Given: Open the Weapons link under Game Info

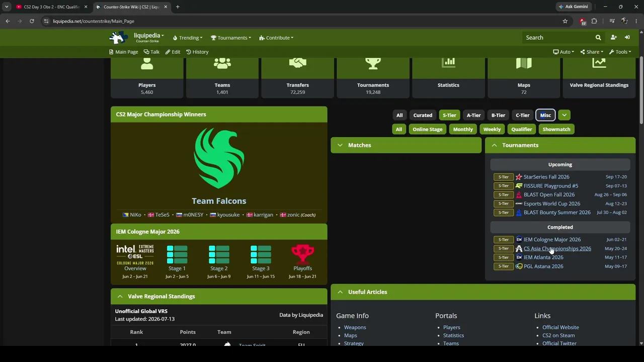Looking at the screenshot, I should point(355,327).
